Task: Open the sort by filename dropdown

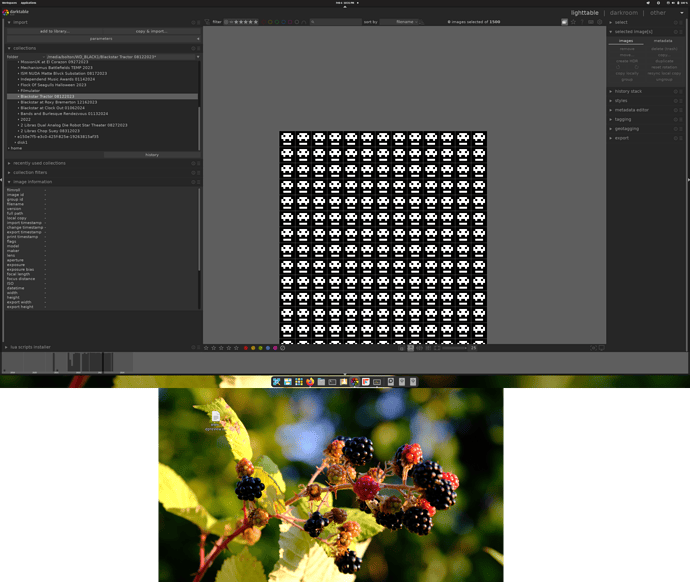Action: (x=400, y=22)
